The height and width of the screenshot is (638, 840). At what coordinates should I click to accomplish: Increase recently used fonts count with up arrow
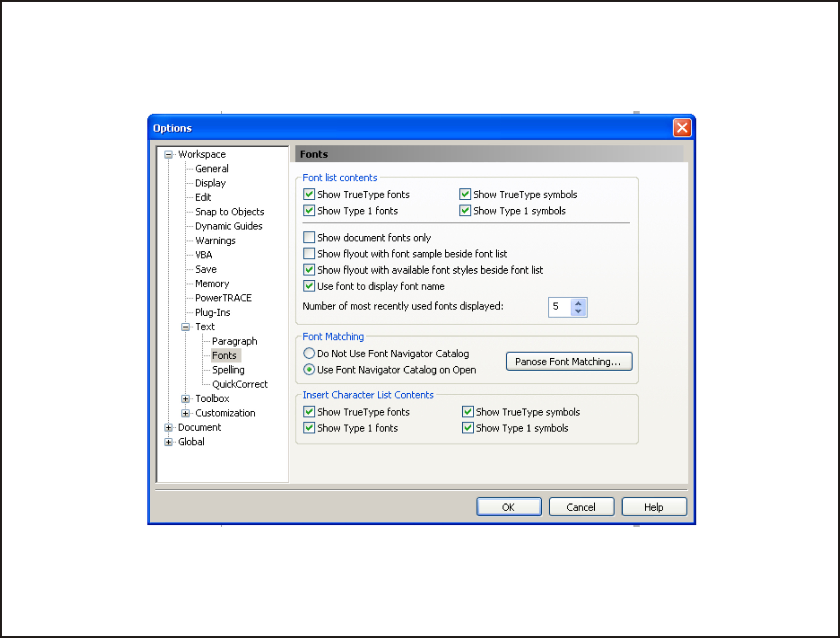(578, 304)
